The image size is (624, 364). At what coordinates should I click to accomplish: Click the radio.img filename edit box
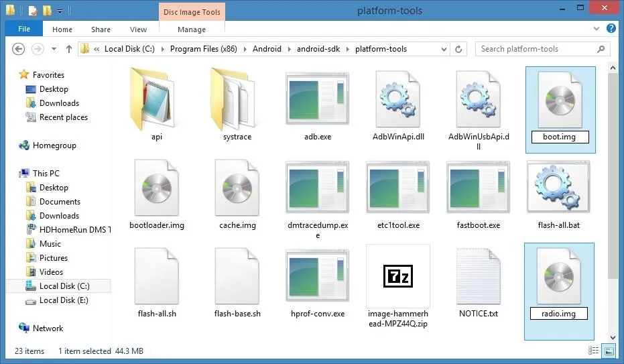[x=559, y=314]
